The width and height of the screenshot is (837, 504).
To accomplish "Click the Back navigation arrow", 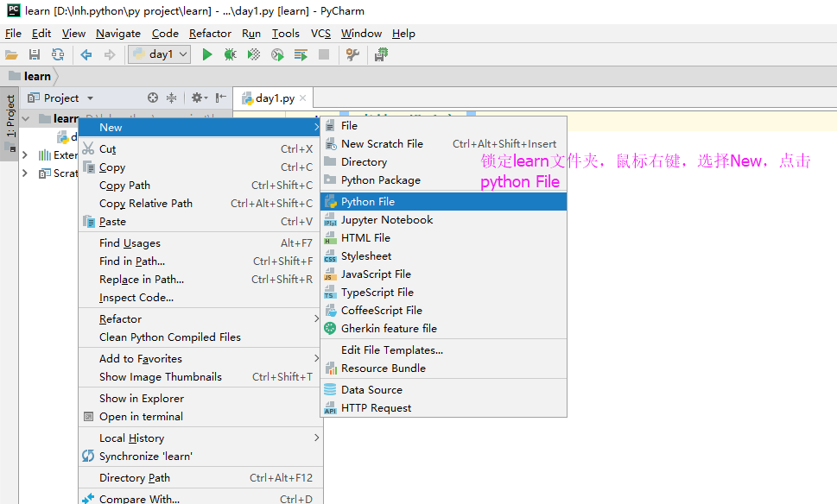I will pyautogui.click(x=86, y=54).
